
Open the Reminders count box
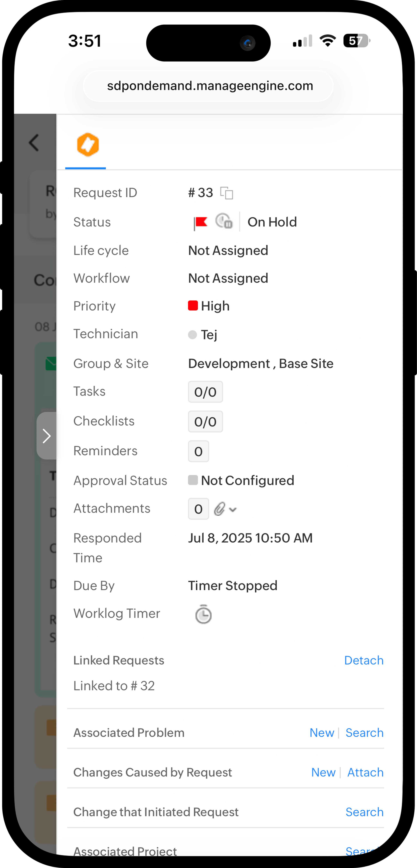coord(198,451)
